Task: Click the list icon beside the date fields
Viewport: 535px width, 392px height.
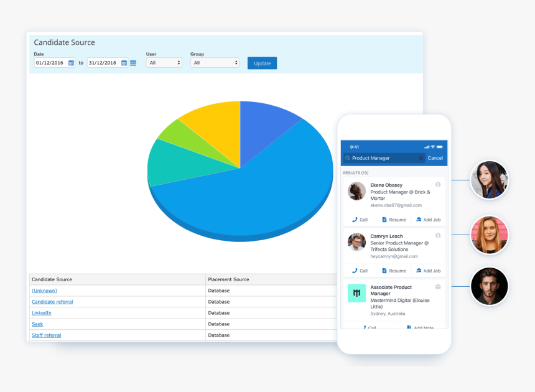Action: (x=133, y=63)
